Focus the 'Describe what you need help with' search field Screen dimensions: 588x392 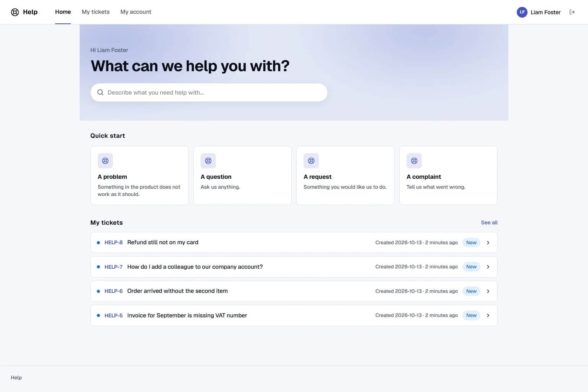pyautogui.click(x=209, y=92)
